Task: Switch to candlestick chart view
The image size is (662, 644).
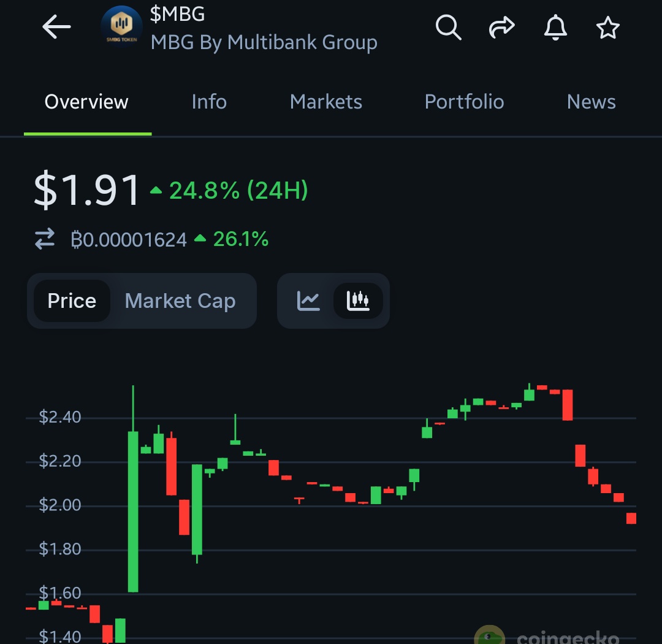Action: click(x=358, y=301)
